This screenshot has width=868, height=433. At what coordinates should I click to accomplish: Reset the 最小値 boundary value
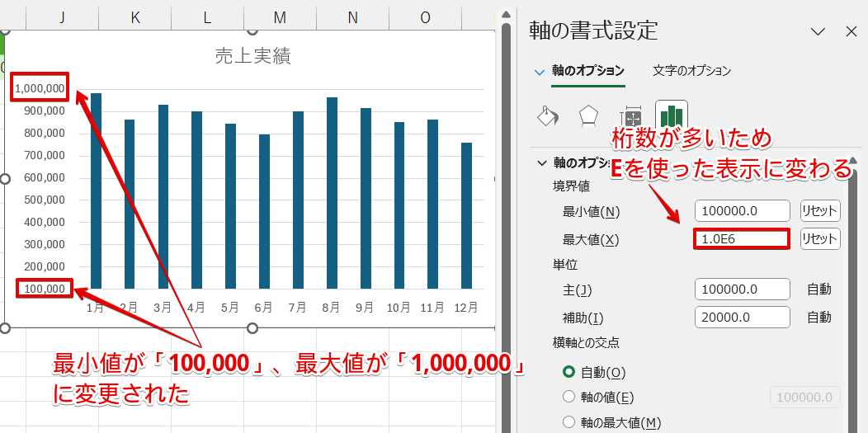pos(820,210)
